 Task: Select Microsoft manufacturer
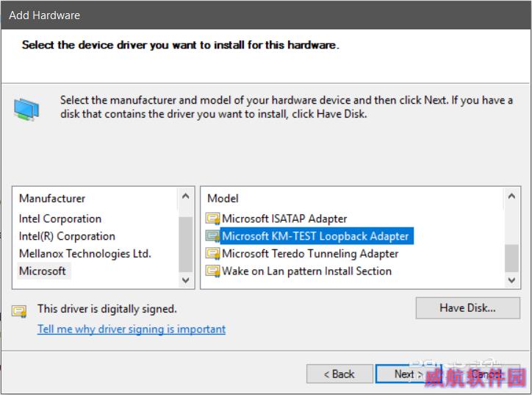pyautogui.click(x=43, y=271)
